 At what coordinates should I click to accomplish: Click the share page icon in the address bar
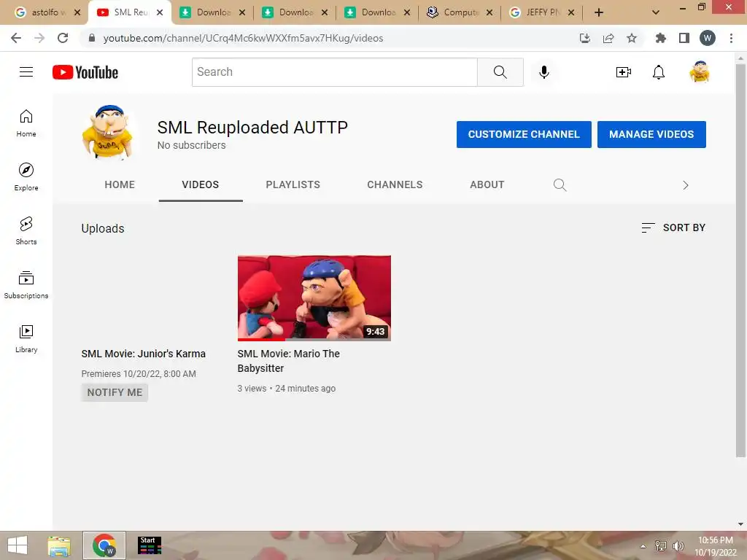608,38
